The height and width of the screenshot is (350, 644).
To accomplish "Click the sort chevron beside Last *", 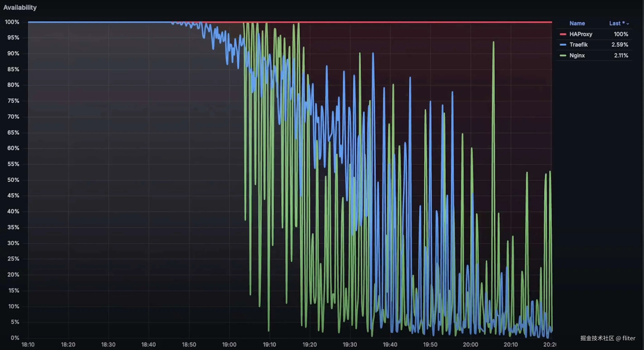I will point(627,24).
